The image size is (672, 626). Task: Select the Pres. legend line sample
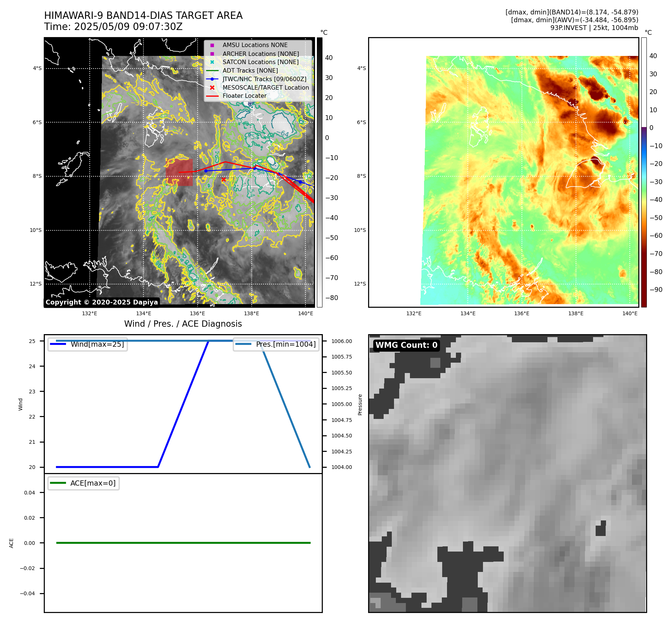pos(243,344)
